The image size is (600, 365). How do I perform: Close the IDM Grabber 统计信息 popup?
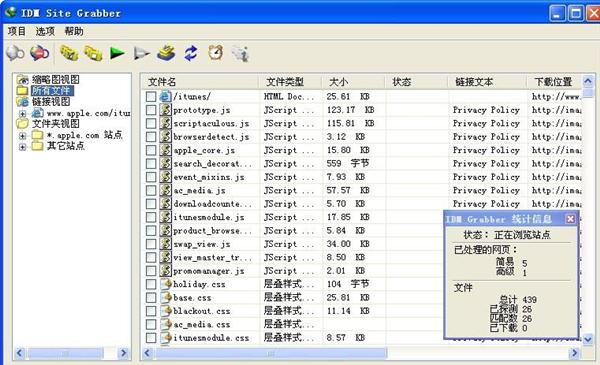point(570,219)
